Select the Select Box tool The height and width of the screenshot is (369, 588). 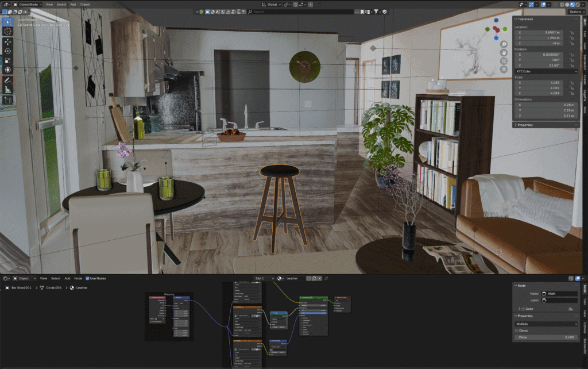[x=7, y=22]
